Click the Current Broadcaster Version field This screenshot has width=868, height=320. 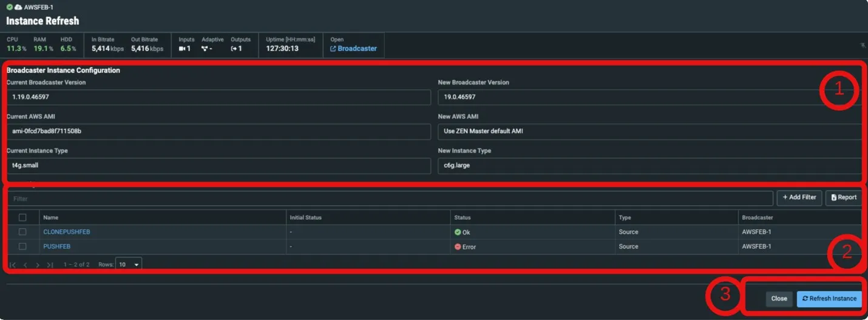219,97
